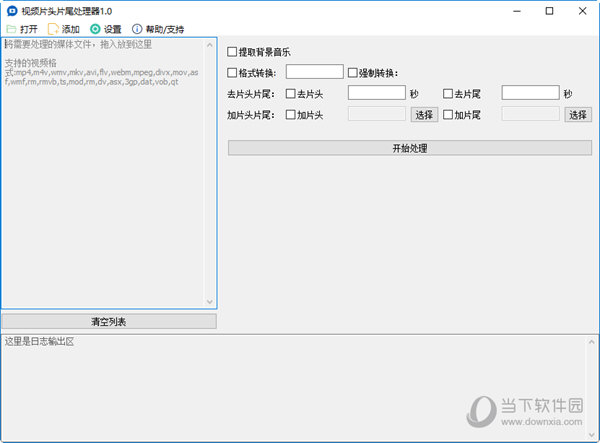Click the 清空列表 button
The width and height of the screenshot is (600, 443).
pyautogui.click(x=109, y=321)
